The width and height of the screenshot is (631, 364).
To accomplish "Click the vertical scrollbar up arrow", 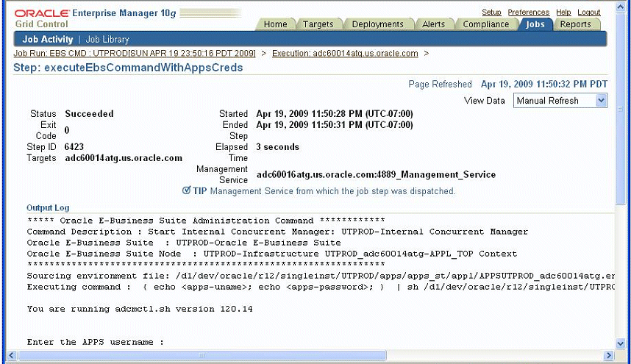I will pos(621,7).
